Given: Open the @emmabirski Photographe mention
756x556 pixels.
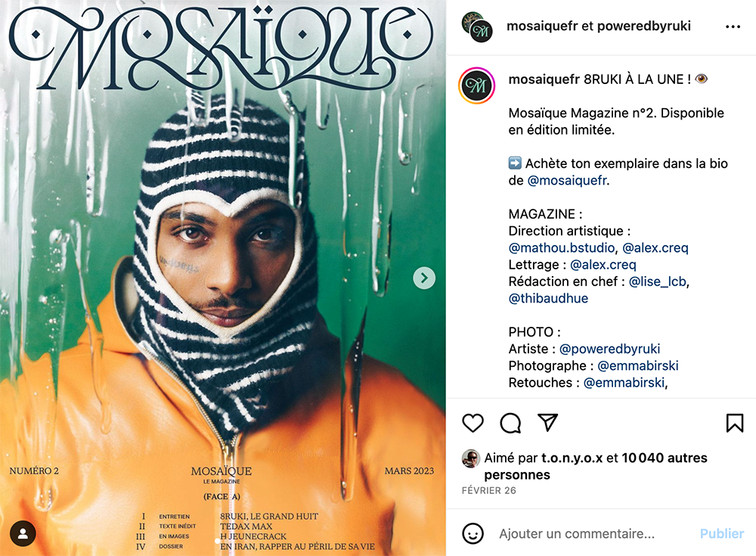Looking at the screenshot, I should pos(638,365).
